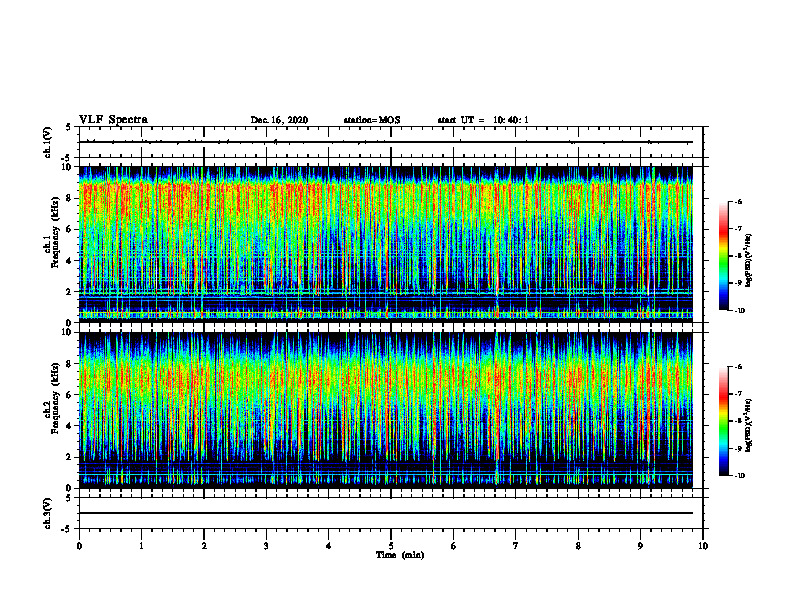The image size is (792, 612).
Task: Click the ch.1 spectrogram panel
Action: coord(386,244)
